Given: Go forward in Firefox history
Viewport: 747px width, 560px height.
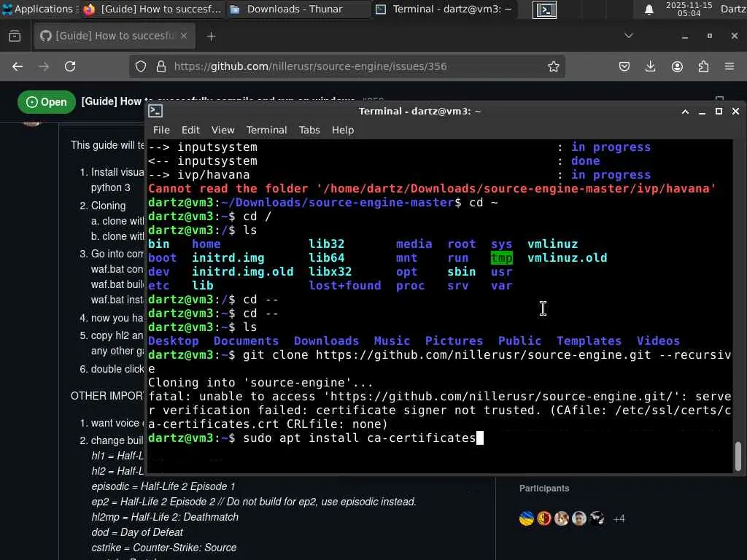Looking at the screenshot, I should coord(43,66).
